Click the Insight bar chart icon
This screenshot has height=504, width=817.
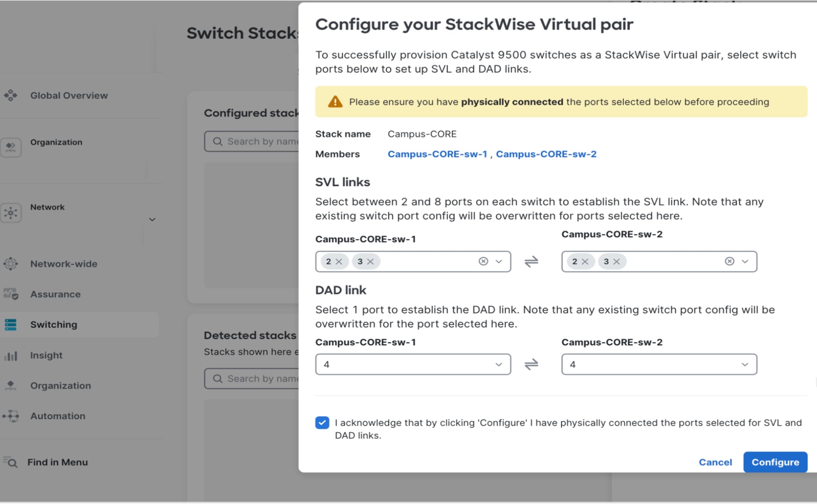(x=10, y=356)
